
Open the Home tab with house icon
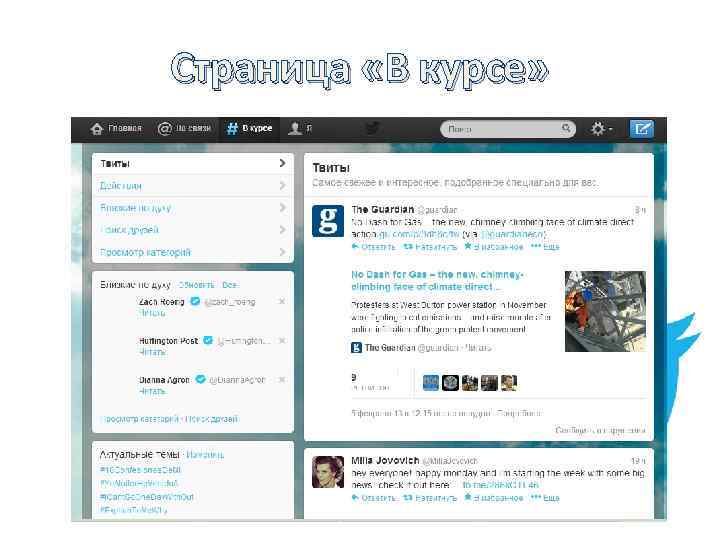tap(116, 129)
